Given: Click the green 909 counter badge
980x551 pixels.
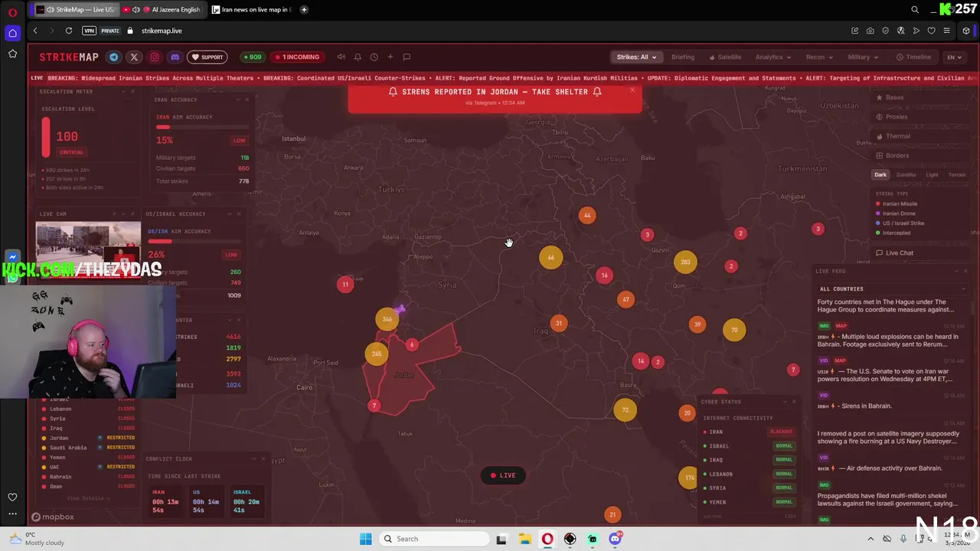Looking at the screenshot, I should [252, 57].
